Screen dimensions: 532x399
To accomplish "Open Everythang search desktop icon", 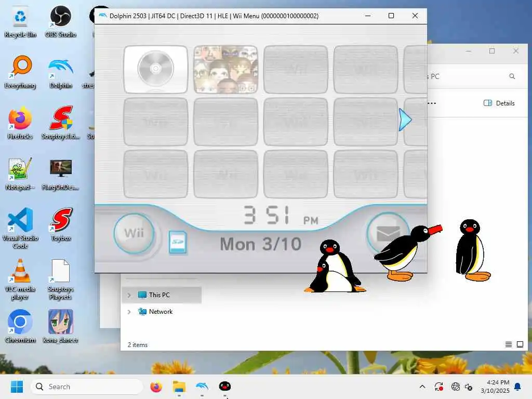I will click(x=20, y=72).
